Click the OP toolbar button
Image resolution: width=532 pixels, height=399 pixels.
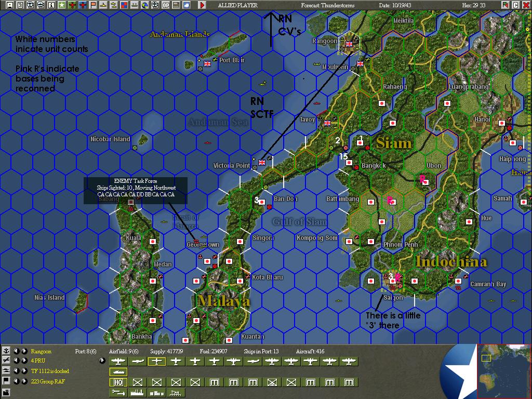166,5
